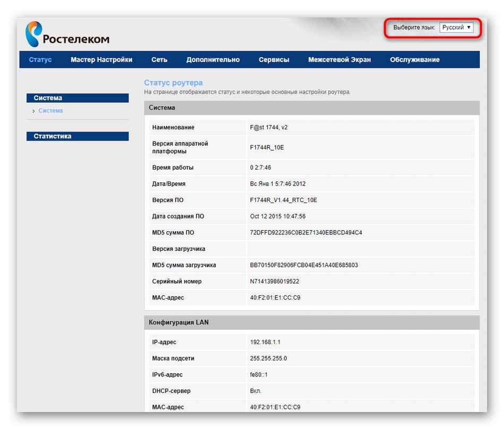The height and width of the screenshot is (429, 504).
Task: Click firmware build date Oct 12 2015
Action: tap(277, 216)
